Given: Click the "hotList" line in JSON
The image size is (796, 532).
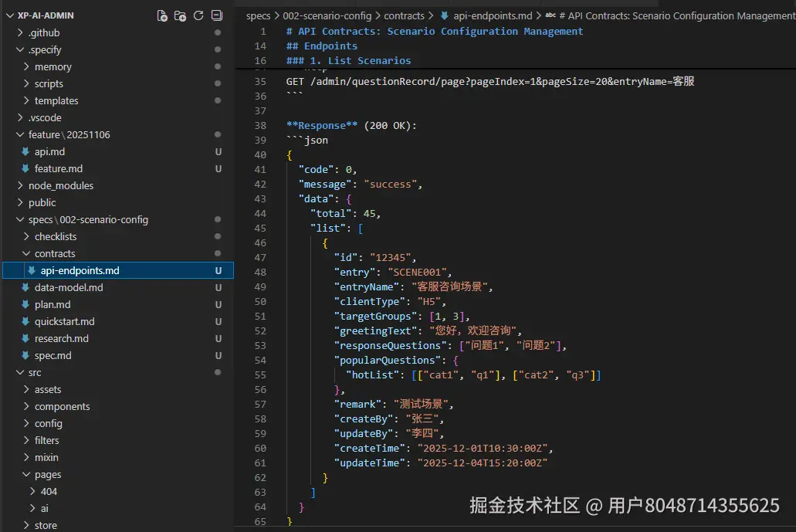Looking at the screenshot, I should 473,375.
